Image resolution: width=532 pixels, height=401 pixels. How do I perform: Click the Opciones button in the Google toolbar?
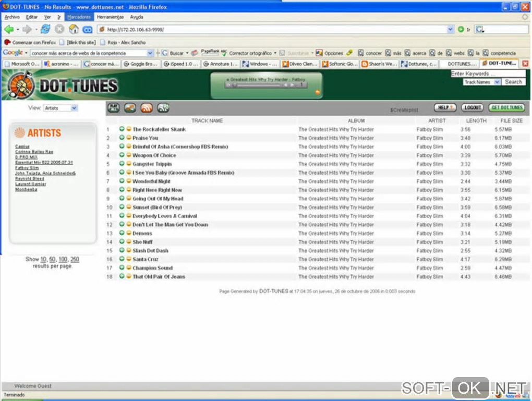click(330, 53)
